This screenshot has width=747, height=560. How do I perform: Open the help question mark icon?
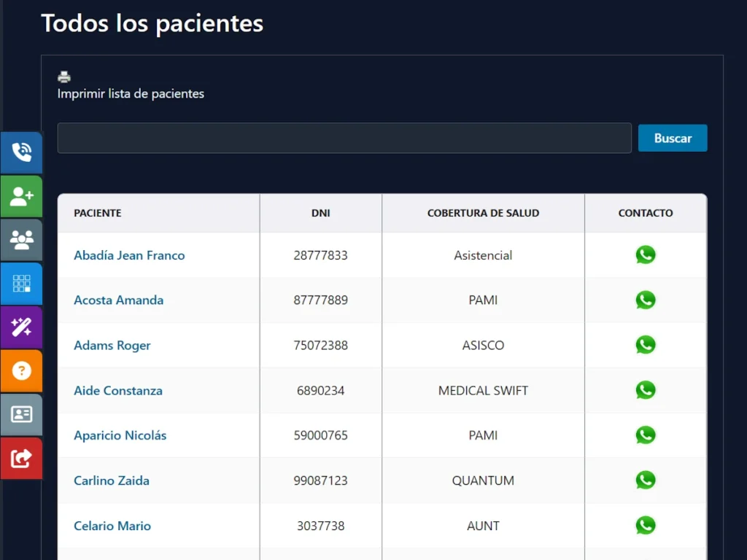coord(21,370)
